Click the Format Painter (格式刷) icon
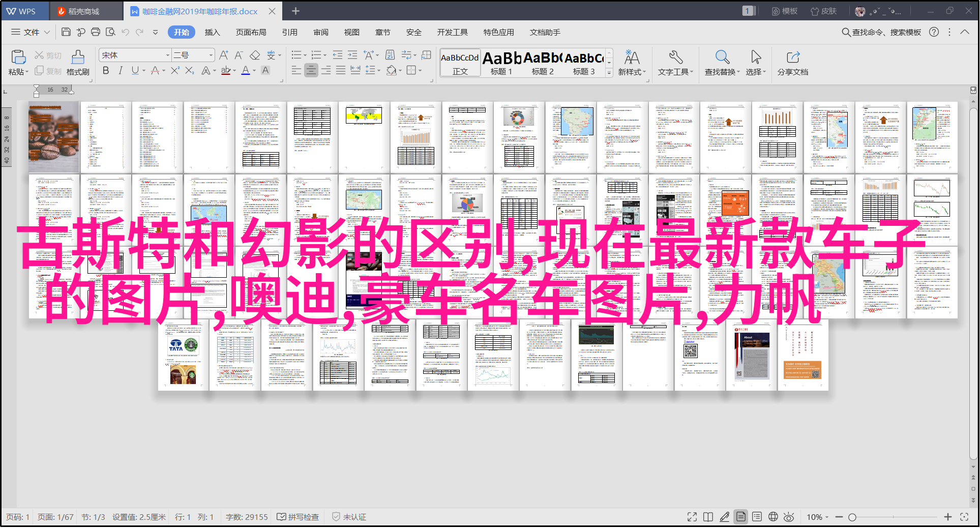Screen dimensions: 980x528 [77, 62]
